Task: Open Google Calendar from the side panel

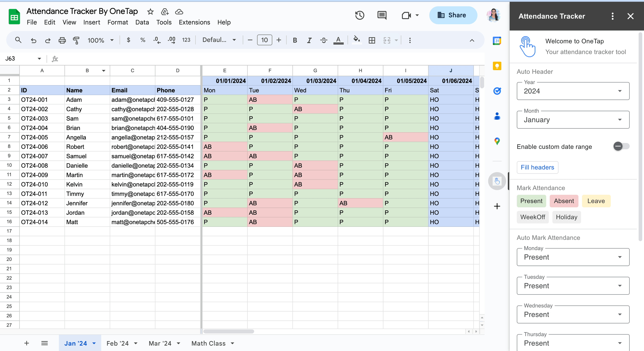Action: [497, 41]
